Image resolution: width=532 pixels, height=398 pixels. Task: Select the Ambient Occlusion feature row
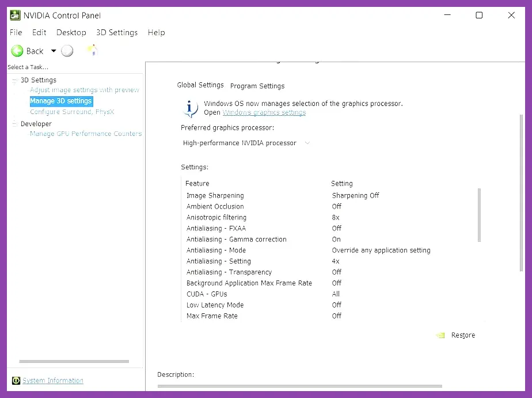pyautogui.click(x=328, y=206)
